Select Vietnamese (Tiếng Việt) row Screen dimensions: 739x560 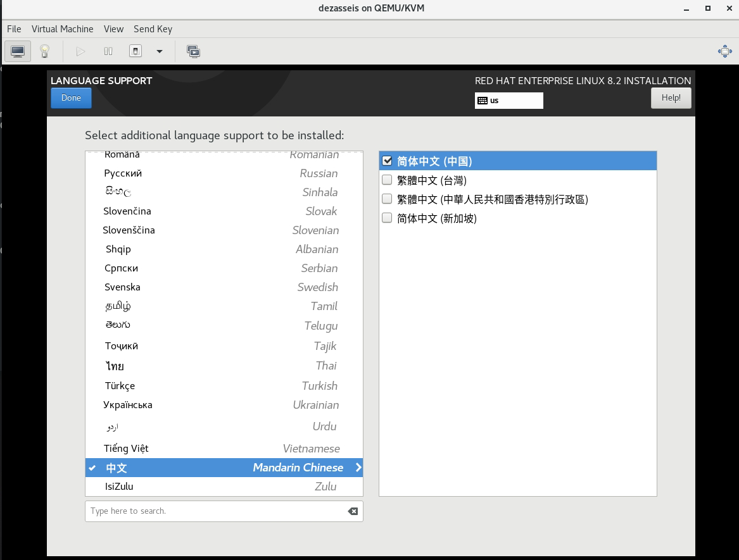point(224,448)
